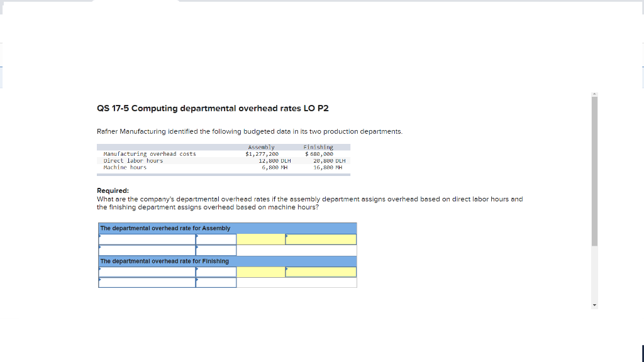644x362 pixels.
Task: Click the yellow Finishing amount input cell
Action: tap(260, 271)
